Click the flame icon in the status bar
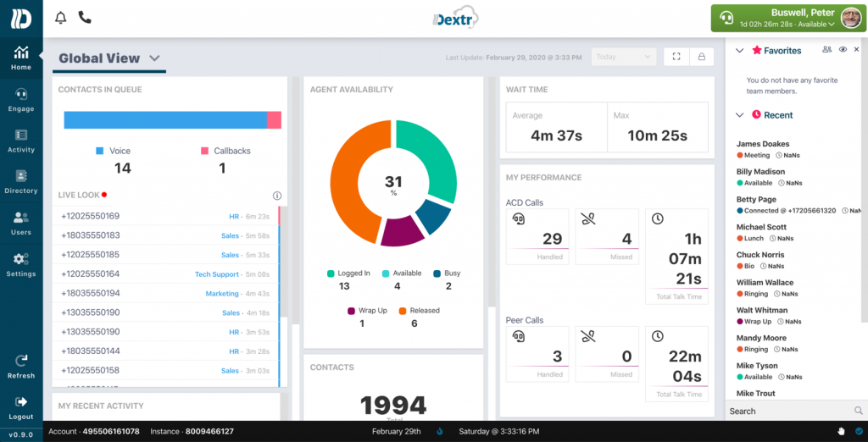The width and height of the screenshot is (868, 442). coord(440,432)
